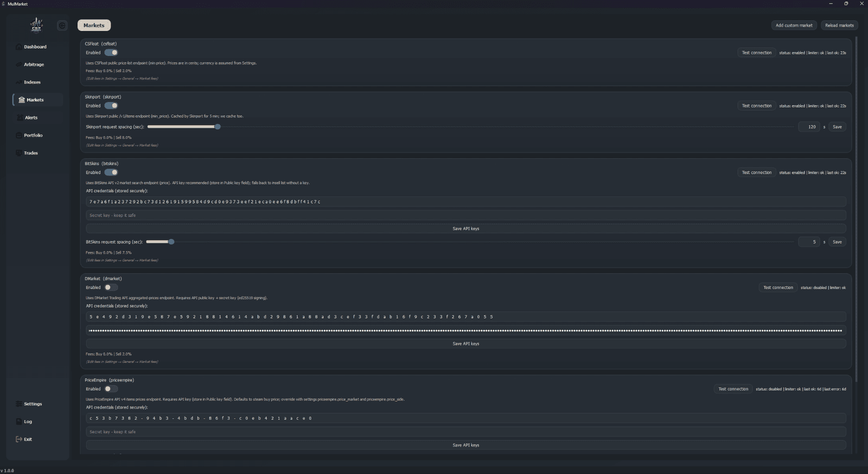Click the PriceEmpire secret key field
The height and width of the screenshot is (474, 868).
466,432
